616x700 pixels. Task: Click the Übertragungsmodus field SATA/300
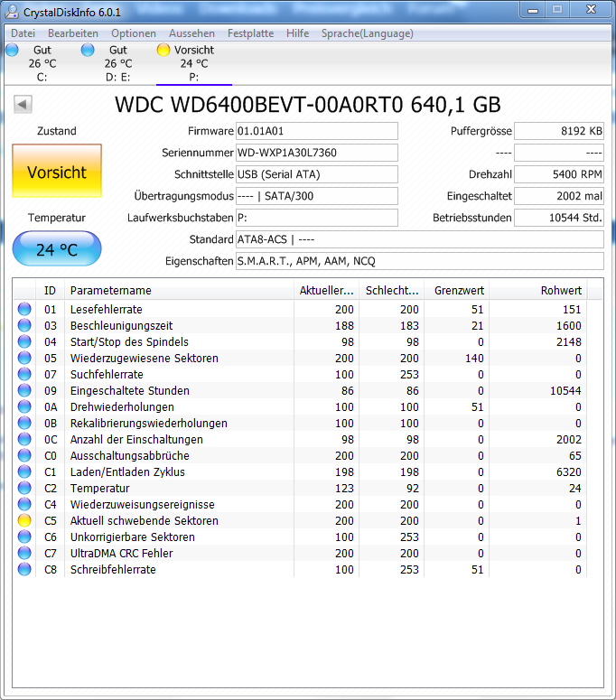point(316,196)
